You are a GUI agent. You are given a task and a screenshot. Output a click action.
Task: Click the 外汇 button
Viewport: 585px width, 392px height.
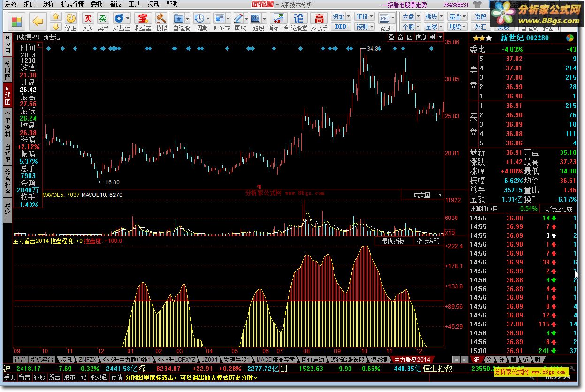pos(480,27)
